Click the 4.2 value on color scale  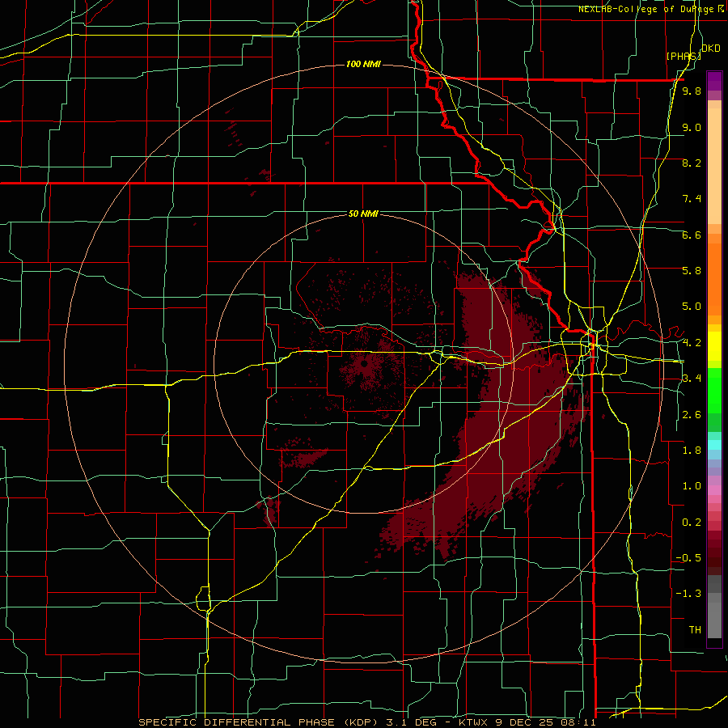[x=692, y=343]
